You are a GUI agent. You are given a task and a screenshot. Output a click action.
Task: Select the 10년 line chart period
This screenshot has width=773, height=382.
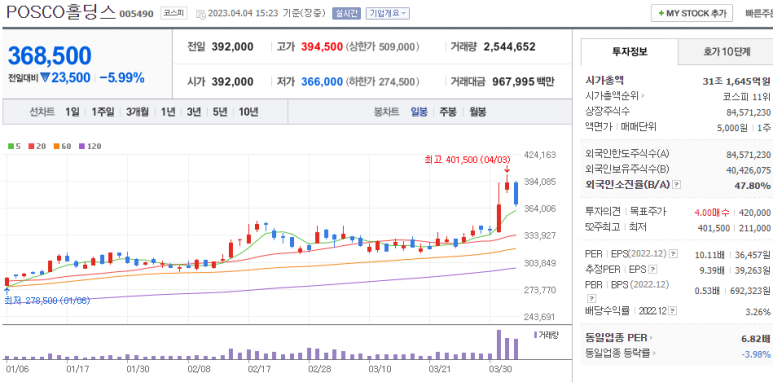[248, 112]
